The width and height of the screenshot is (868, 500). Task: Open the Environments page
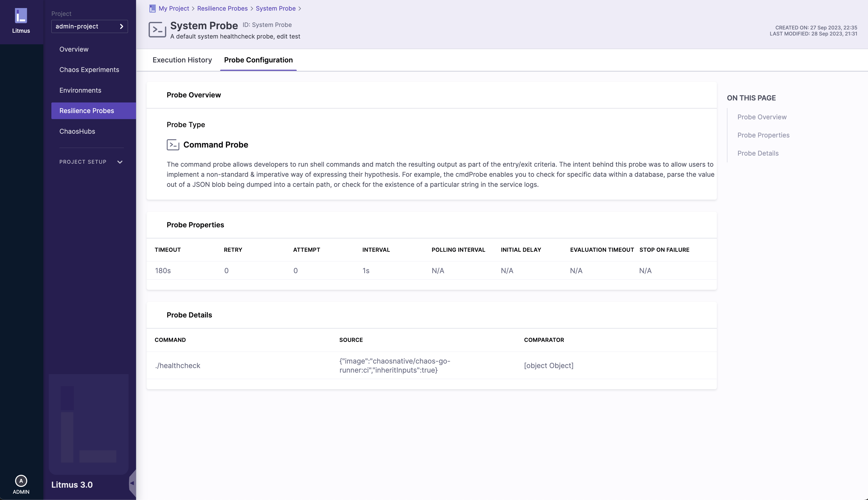[80, 90]
